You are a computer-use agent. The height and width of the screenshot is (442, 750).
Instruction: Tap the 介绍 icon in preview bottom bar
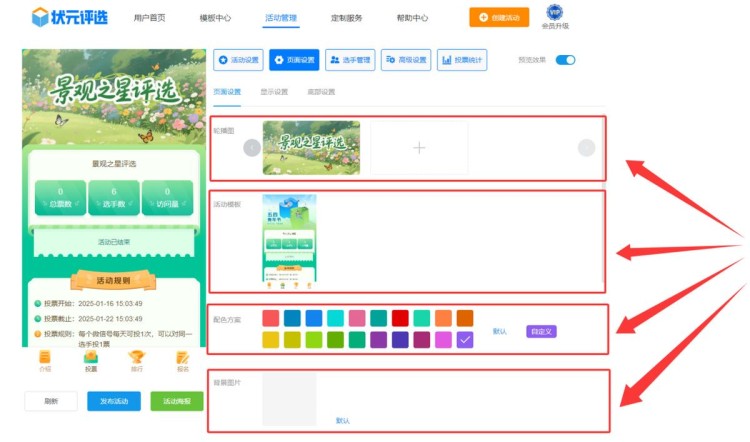[45, 357]
